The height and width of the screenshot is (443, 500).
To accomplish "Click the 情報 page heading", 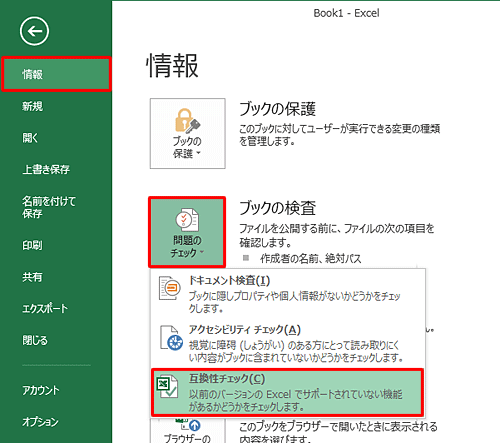I will click(x=172, y=66).
